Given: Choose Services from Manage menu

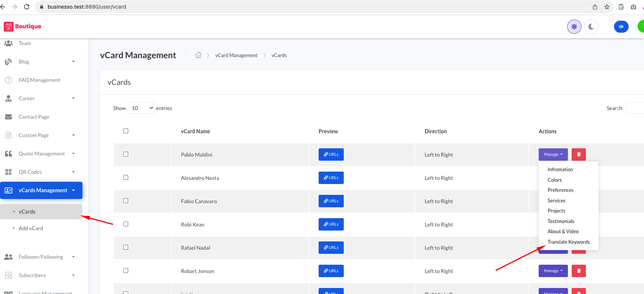Looking at the screenshot, I should point(556,201).
